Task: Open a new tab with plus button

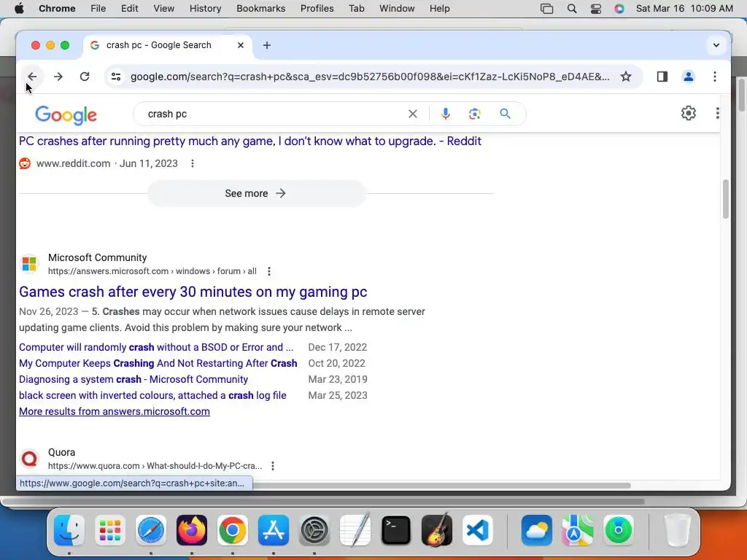Action: click(267, 45)
